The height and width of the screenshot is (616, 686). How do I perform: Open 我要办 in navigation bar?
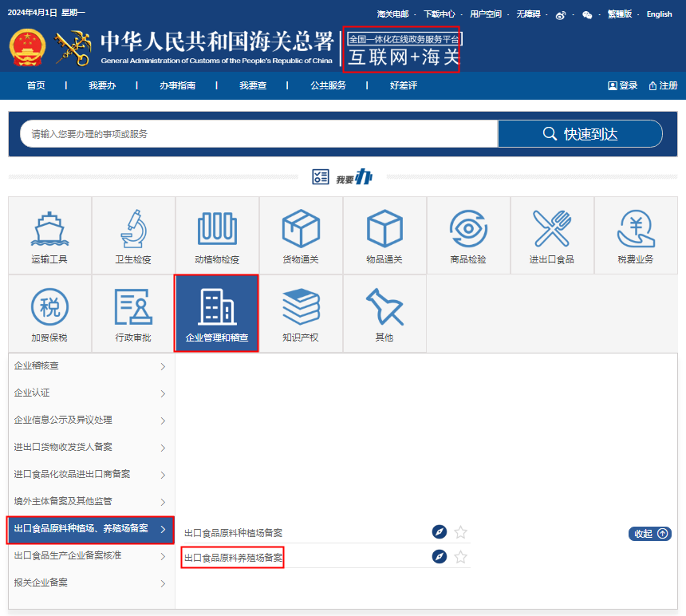[x=102, y=85]
